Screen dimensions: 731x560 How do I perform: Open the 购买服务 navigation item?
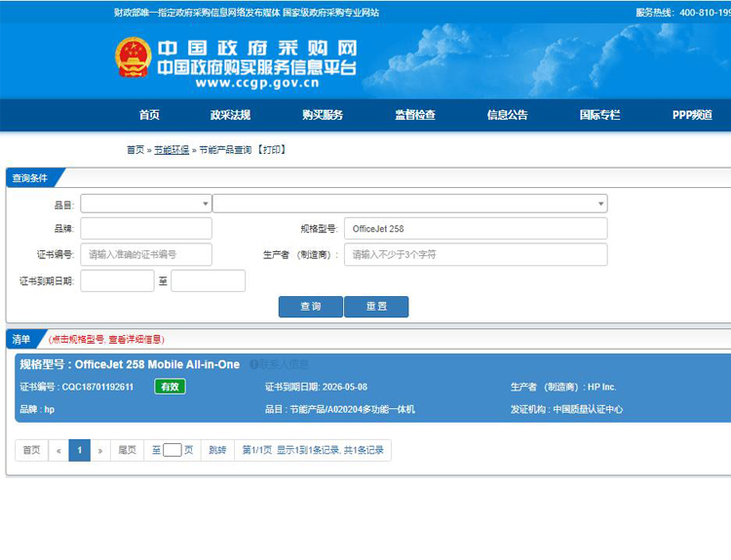click(x=323, y=115)
